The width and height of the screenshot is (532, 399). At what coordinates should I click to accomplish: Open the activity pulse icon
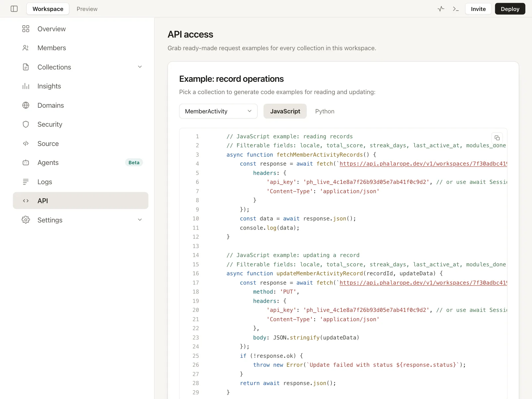tap(441, 9)
